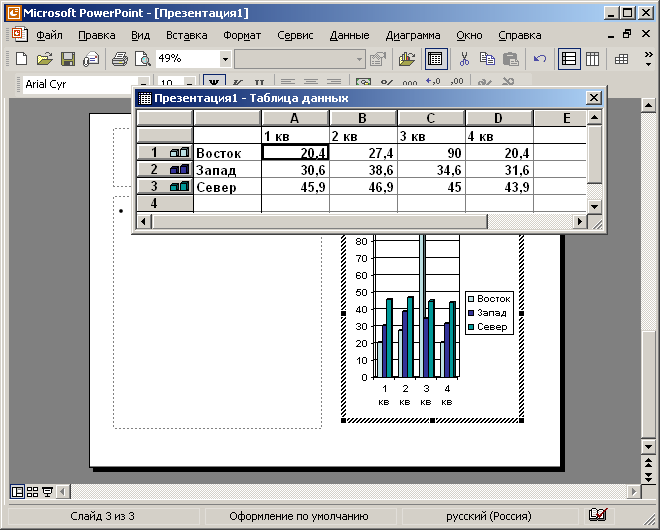660x530 pixels.
Task: Open the Вид menu
Action: 141,35
